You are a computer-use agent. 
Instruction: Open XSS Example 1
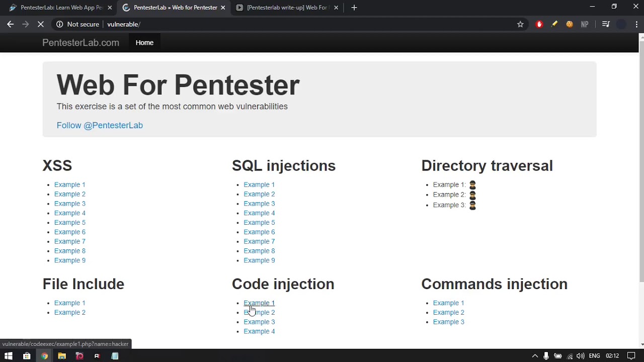(x=70, y=185)
